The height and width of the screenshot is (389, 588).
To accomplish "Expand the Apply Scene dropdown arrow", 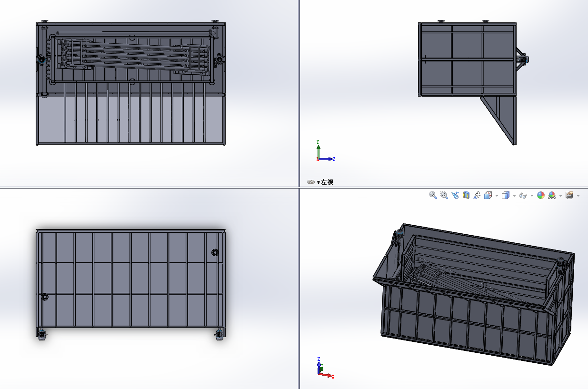I will click(560, 196).
